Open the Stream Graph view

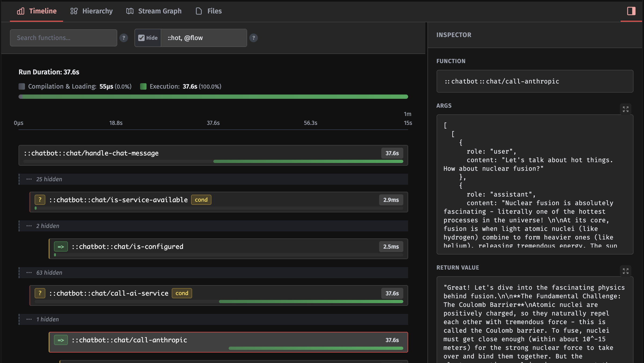pyautogui.click(x=153, y=11)
